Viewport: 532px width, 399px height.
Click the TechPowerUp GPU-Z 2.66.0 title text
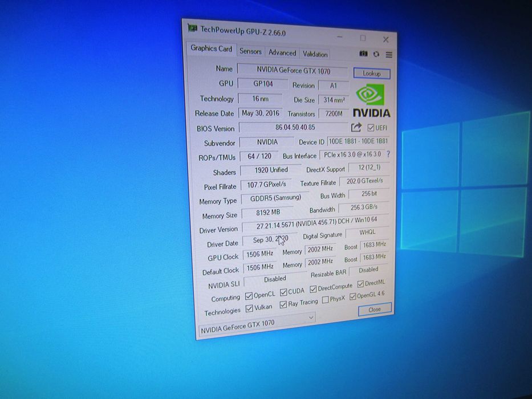[243, 31]
